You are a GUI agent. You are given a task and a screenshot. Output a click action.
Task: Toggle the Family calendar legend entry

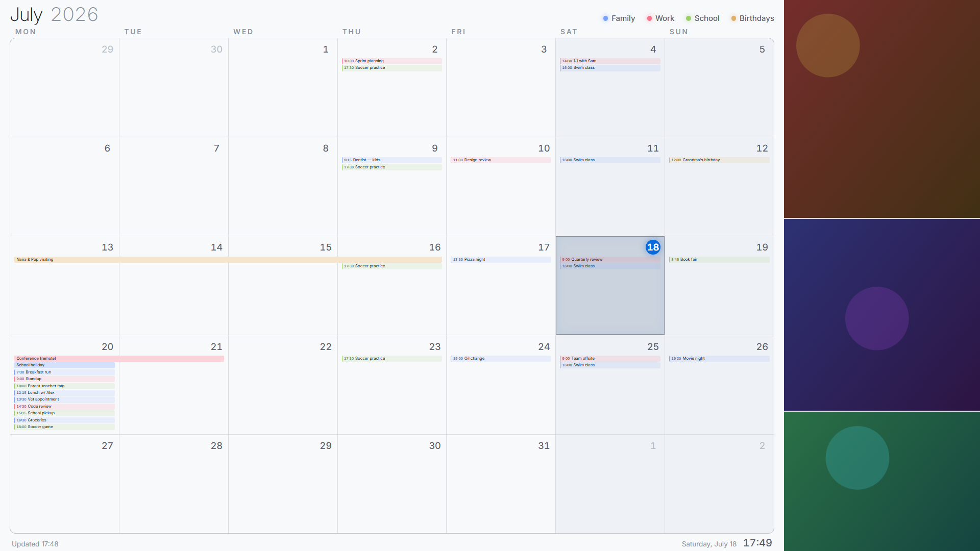(x=619, y=18)
